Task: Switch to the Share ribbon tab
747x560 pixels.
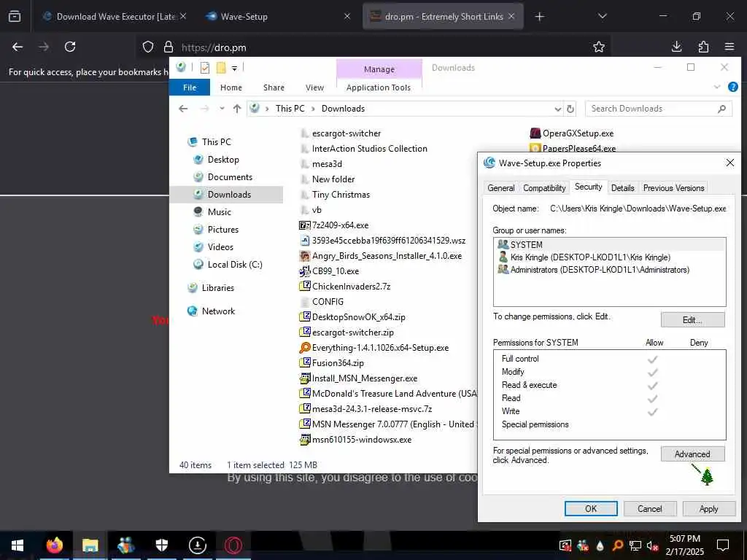Action: point(274,87)
